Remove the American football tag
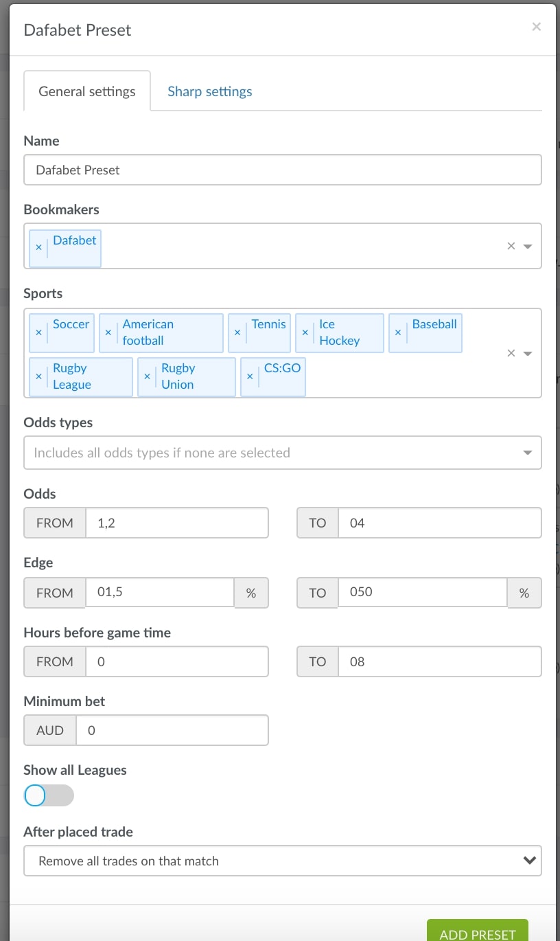The width and height of the screenshot is (560, 941). coord(108,332)
